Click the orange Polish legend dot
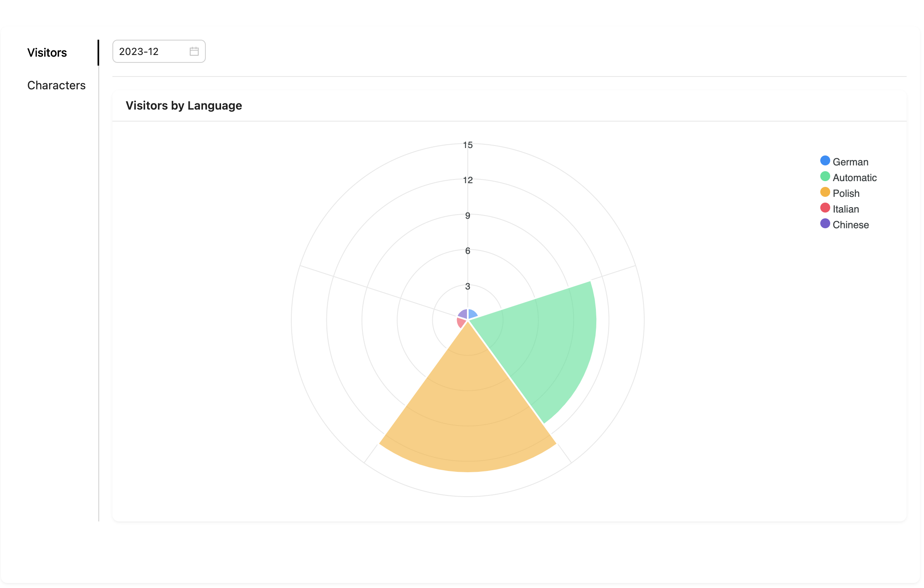 coord(825,192)
